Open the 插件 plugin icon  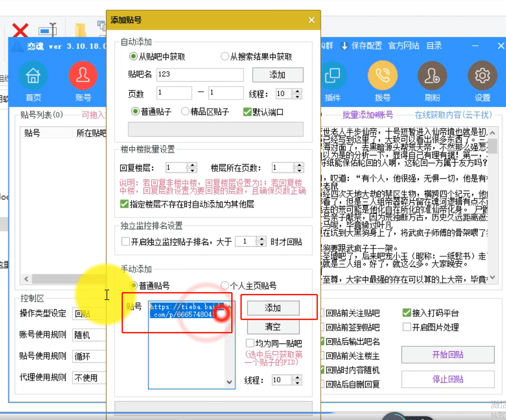[333, 76]
